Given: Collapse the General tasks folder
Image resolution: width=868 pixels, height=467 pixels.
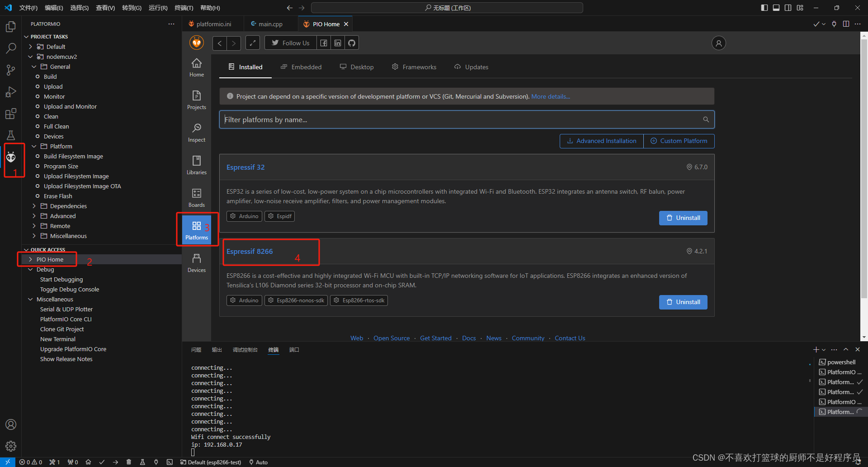Looking at the screenshot, I should [34, 67].
